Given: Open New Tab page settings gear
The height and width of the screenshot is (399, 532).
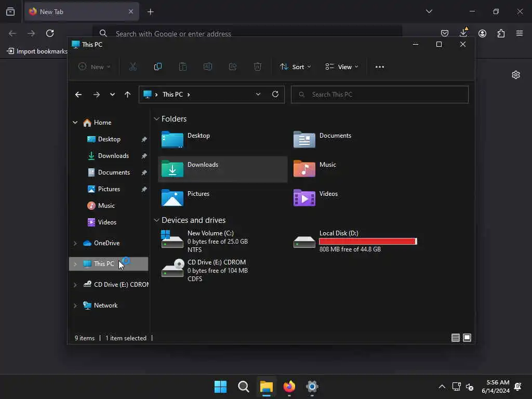Looking at the screenshot, I should point(516,75).
